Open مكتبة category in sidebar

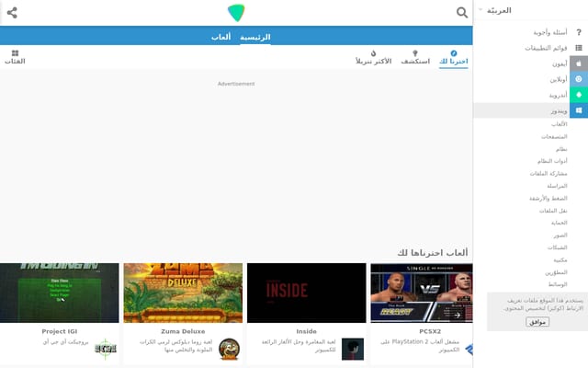(560, 259)
